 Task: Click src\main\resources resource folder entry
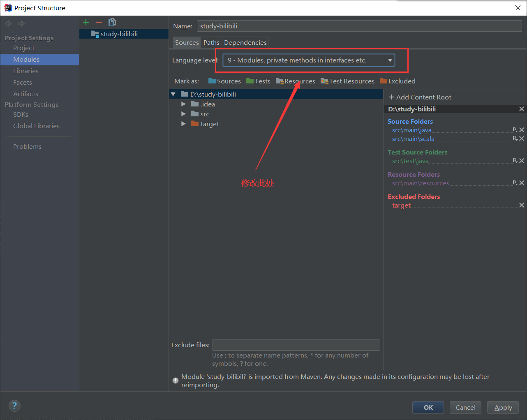pyautogui.click(x=421, y=183)
